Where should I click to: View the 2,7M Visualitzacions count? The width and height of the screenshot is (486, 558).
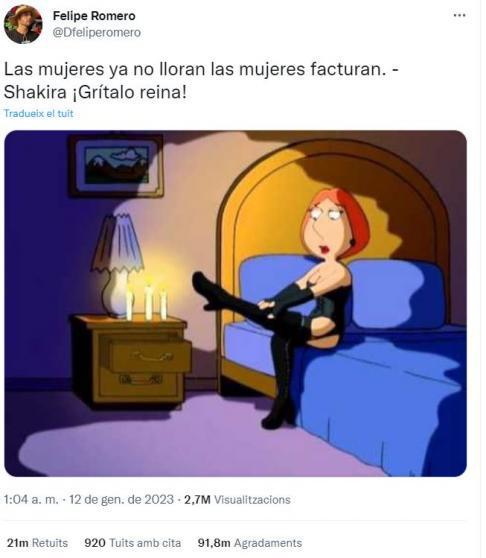point(237,500)
